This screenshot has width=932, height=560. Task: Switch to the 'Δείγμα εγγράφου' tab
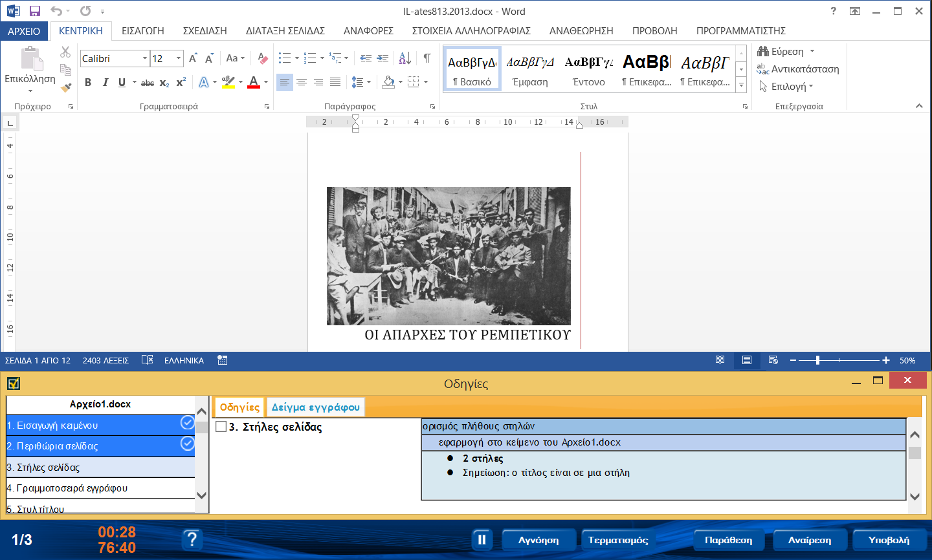[316, 407]
